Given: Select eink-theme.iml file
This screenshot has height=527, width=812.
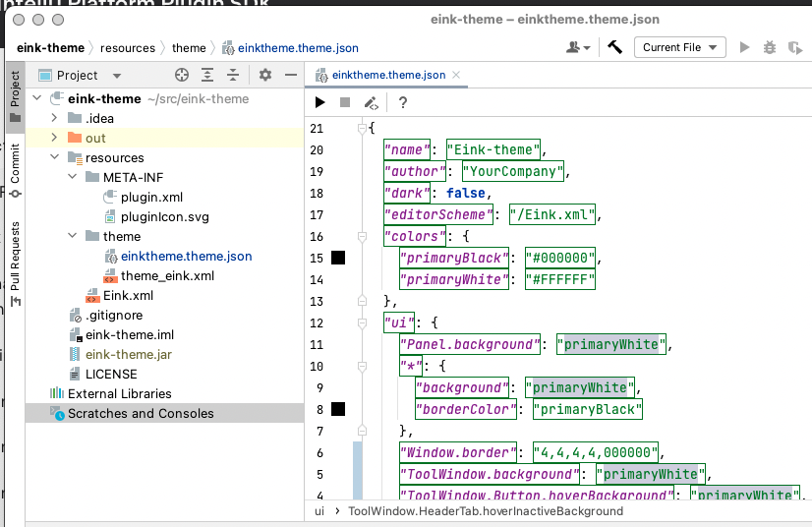Looking at the screenshot, I should 121,334.
